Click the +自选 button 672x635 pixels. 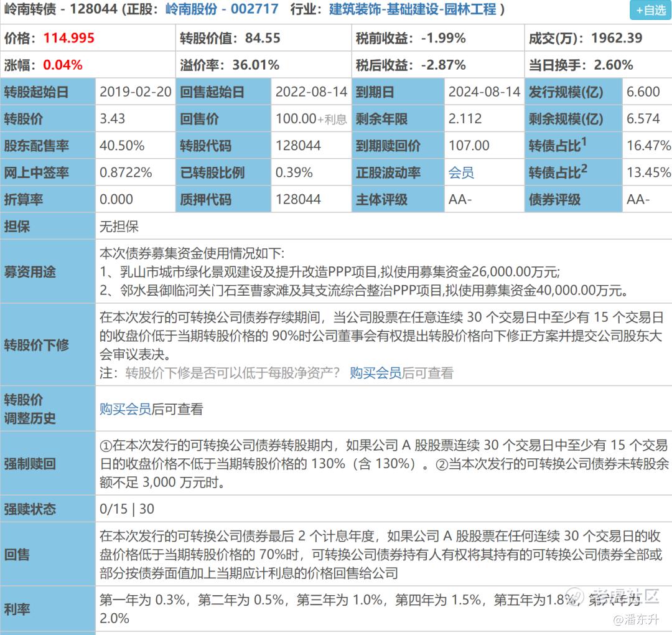coord(650,10)
